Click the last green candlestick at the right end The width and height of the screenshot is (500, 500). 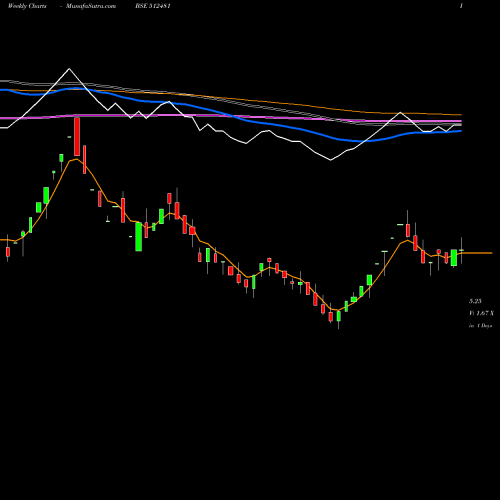pyautogui.click(x=461, y=250)
